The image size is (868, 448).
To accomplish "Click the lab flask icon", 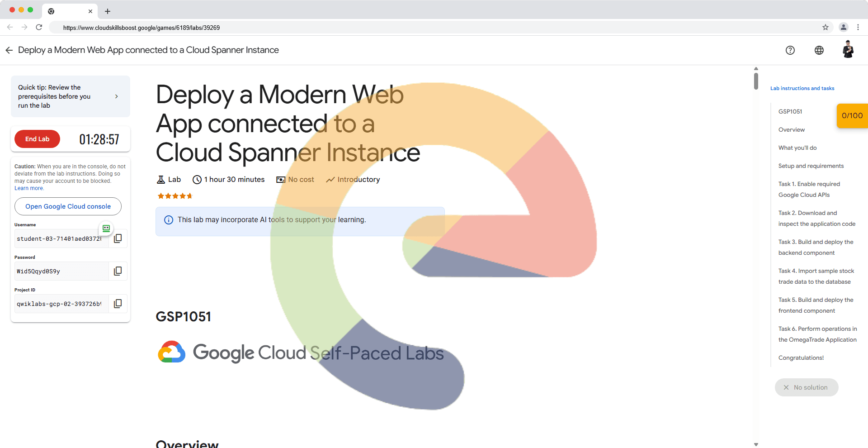I will click(x=161, y=180).
